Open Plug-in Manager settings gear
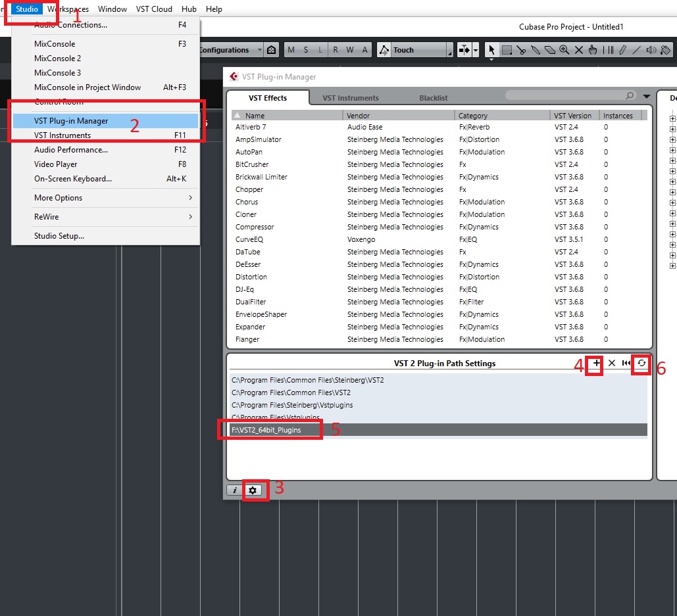The width and height of the screenshot is (677, 616). point(253,490)
